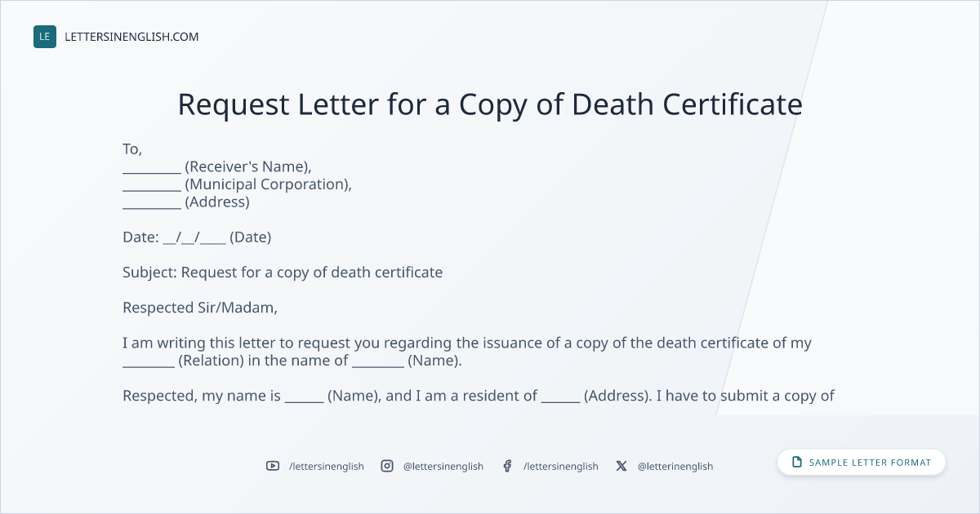Click the X (Twitter) icon
This screenshot has width=980, height=514.
[621, 466]
